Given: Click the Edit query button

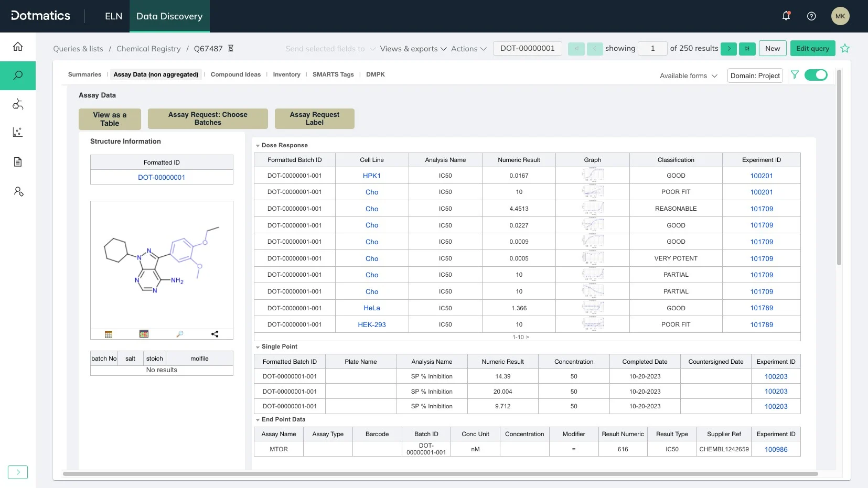Looking at the screenshot, I should coord(812,48).
